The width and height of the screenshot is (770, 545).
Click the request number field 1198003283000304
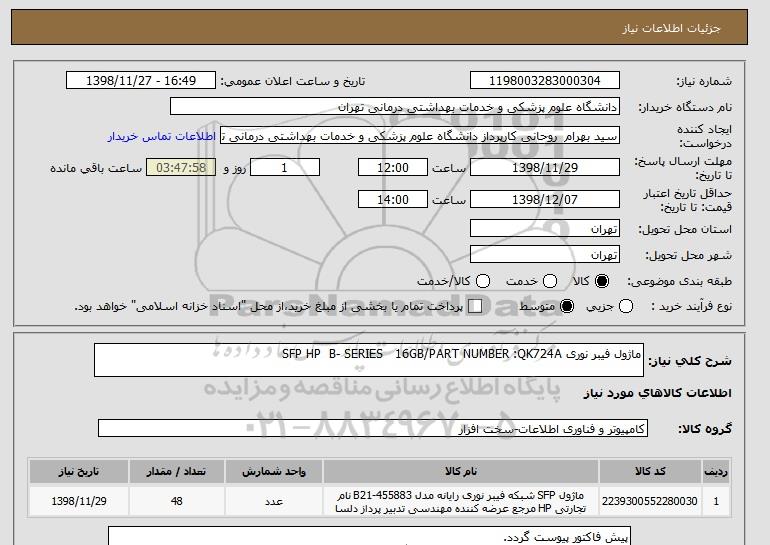tap(545, 81)
